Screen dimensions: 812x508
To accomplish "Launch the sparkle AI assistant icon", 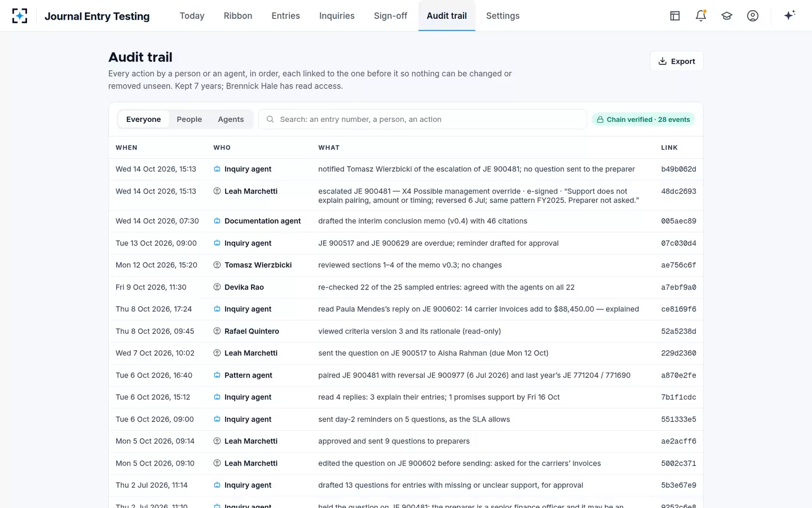I will tap(789, 15).
